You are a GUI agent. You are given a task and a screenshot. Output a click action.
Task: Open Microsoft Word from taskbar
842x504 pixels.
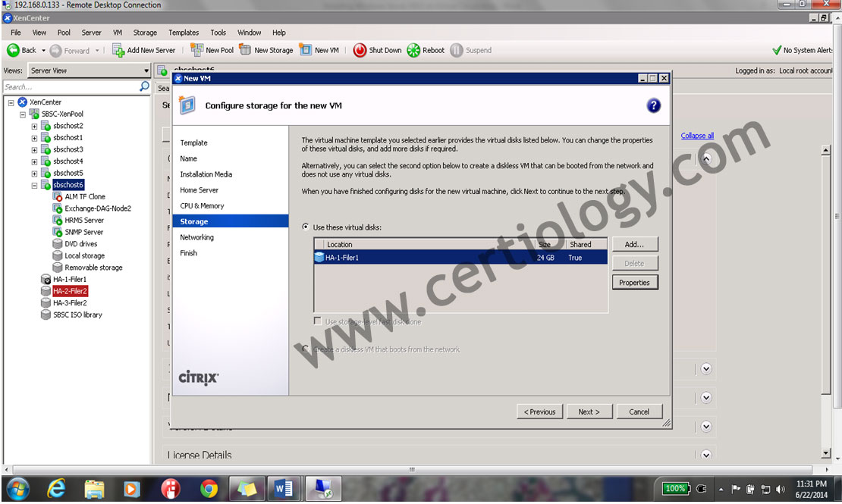pyautogui.click(x=283, y=488)
